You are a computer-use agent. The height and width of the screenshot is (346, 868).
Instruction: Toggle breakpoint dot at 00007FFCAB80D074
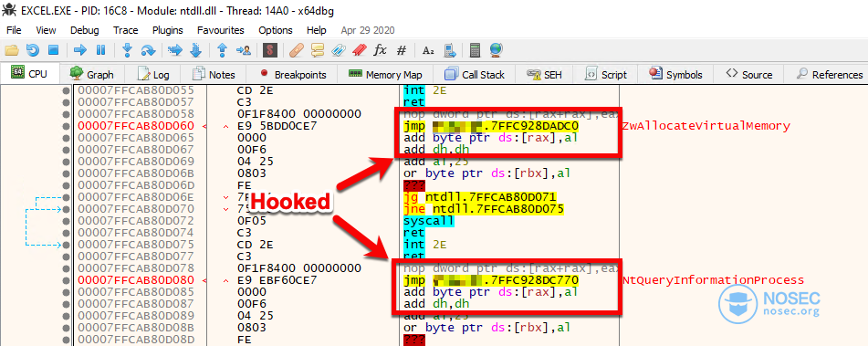click(67, 233)
